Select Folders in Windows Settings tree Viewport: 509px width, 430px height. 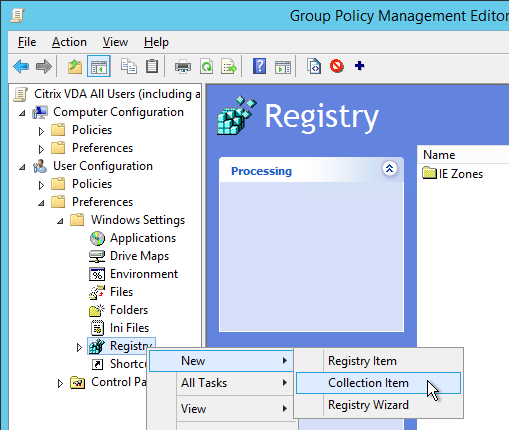point(129,310)
